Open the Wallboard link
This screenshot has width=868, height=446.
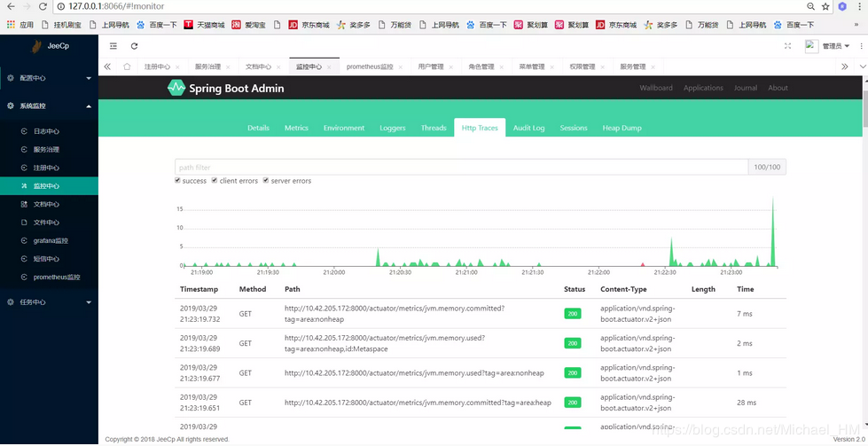click(656, 88)
